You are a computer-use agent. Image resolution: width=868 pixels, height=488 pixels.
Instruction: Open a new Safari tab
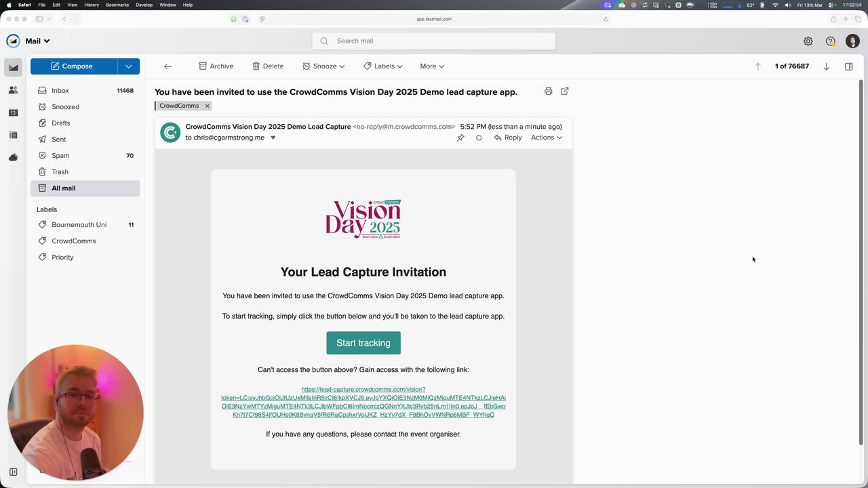click(x=845, y=19)
